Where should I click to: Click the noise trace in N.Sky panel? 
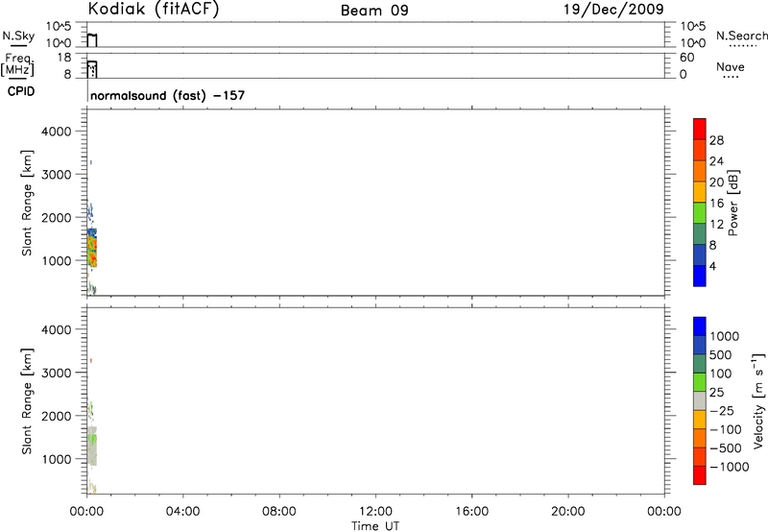point(92,40)
